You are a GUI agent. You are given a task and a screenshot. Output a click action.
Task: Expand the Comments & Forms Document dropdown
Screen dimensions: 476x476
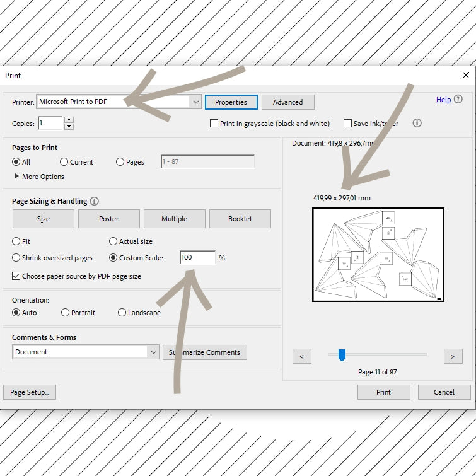coord(153,352)
